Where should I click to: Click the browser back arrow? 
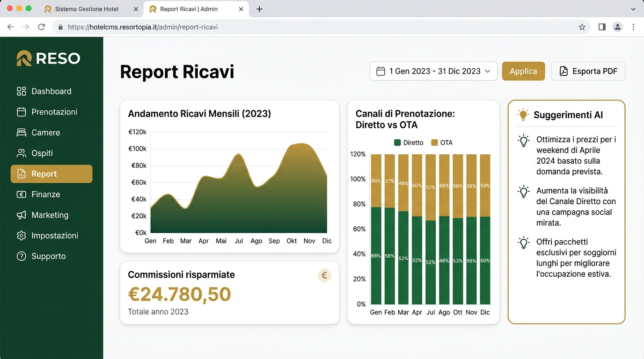coord(10,27)
